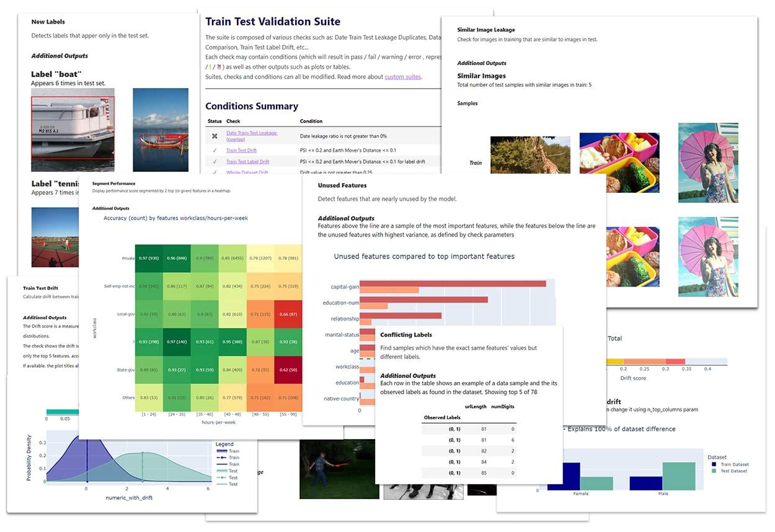Open the pink umbrella image in Train row
775x532 pixels.
coord(708,162)
